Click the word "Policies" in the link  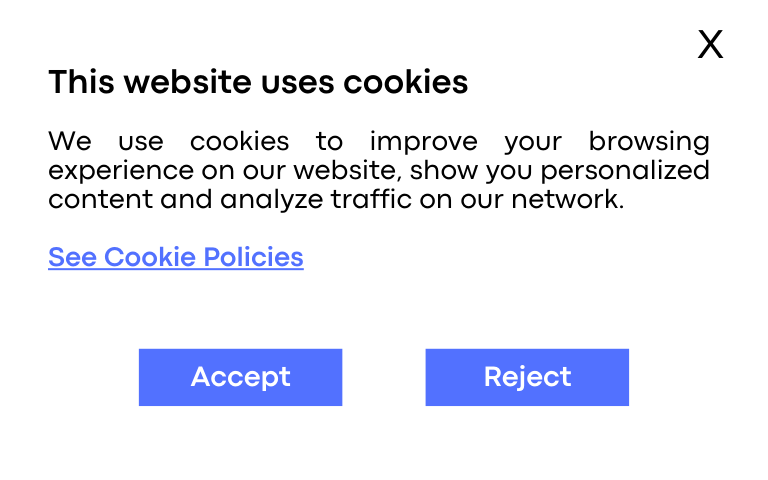pos(253,257)
